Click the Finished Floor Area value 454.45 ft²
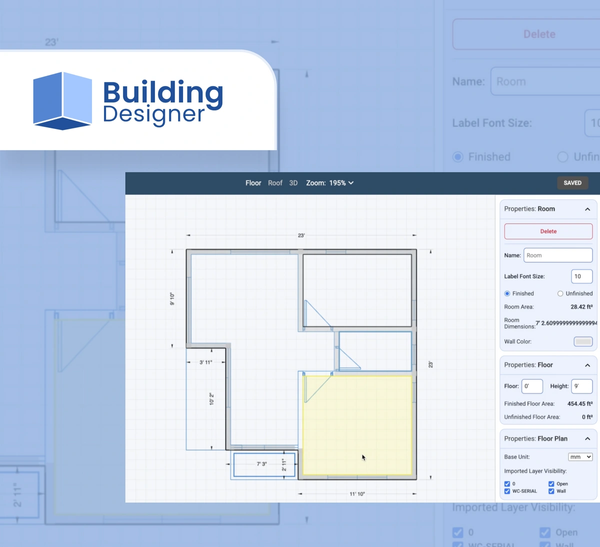The width and height of the screenshot is (600, 547). tap(580, 403)
